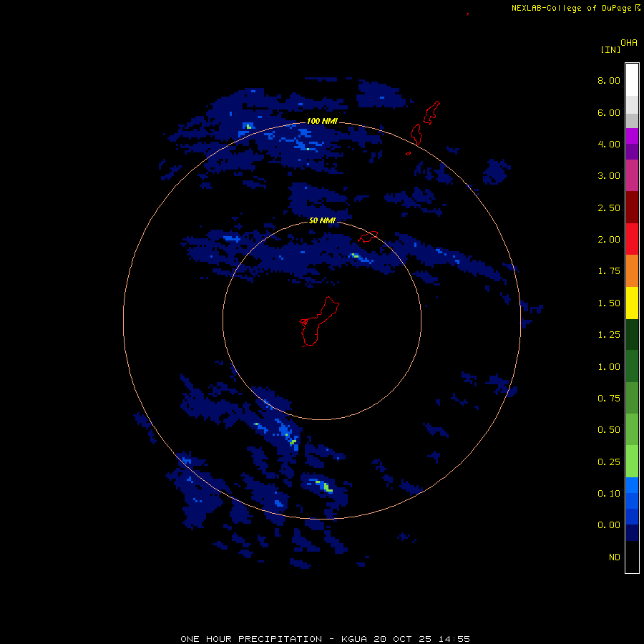Viewport: 644px width, 644px height.
Task: Click the 0.50 legend value
Action: 609,430
